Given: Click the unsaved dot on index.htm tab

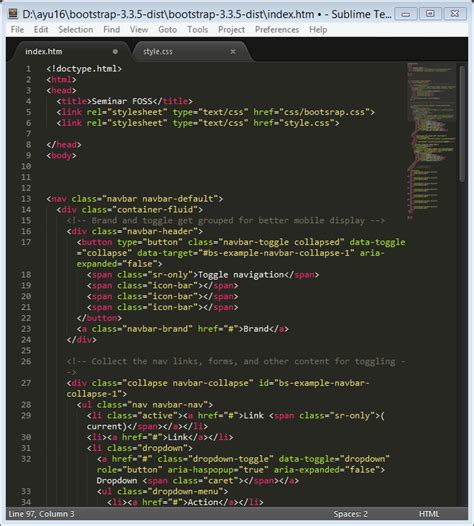Looking at the screenshot, I should pyautogui.click(x=115, y=52).
